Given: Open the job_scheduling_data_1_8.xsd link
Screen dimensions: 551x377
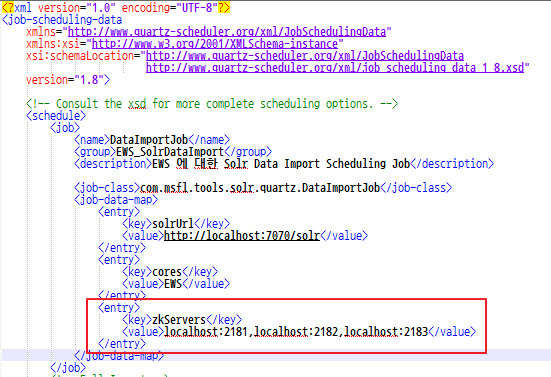Looking at the screenshot, I should (335, 68).
